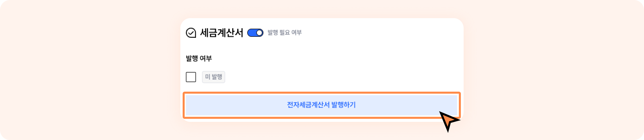Click the blue 전자세금계산서 발행하기 text
The image size is (644, 140).
(x=321, y=105)
